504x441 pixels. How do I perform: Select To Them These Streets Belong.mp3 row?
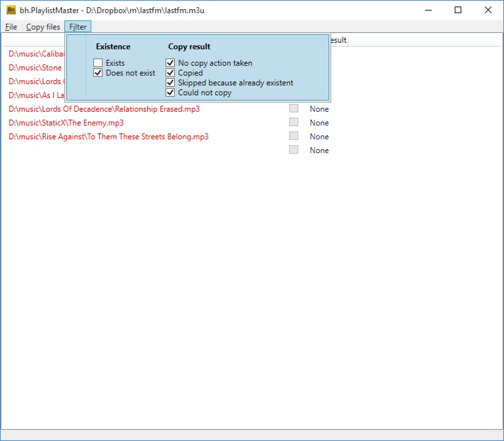point(108,137)
